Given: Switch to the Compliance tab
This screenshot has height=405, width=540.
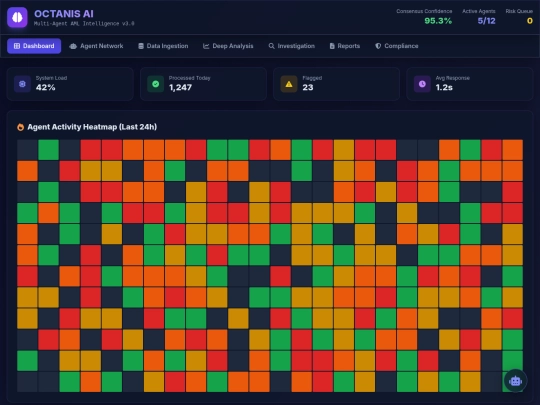Looking at the screenshot, I should tap(397, 46).
